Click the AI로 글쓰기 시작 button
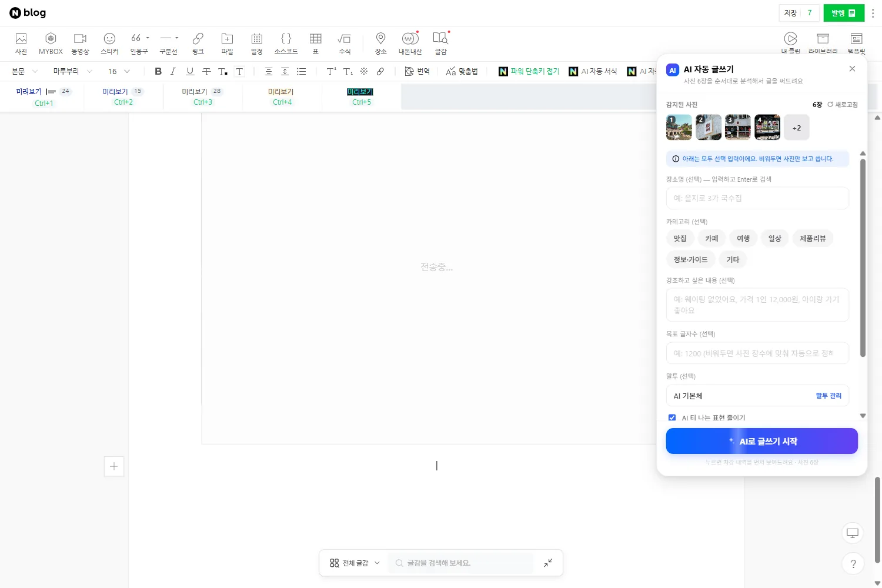The image size is (882, 588). tap(762, 441)
